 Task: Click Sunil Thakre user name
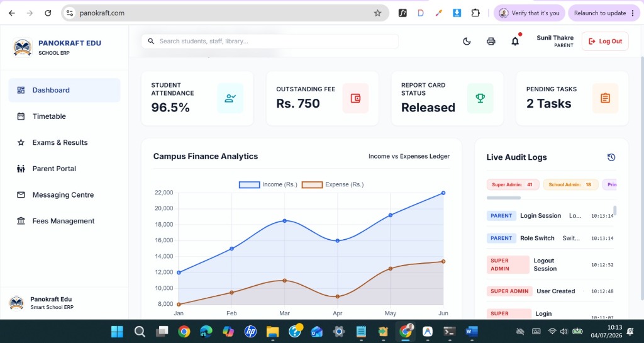[x=555, y=37]
